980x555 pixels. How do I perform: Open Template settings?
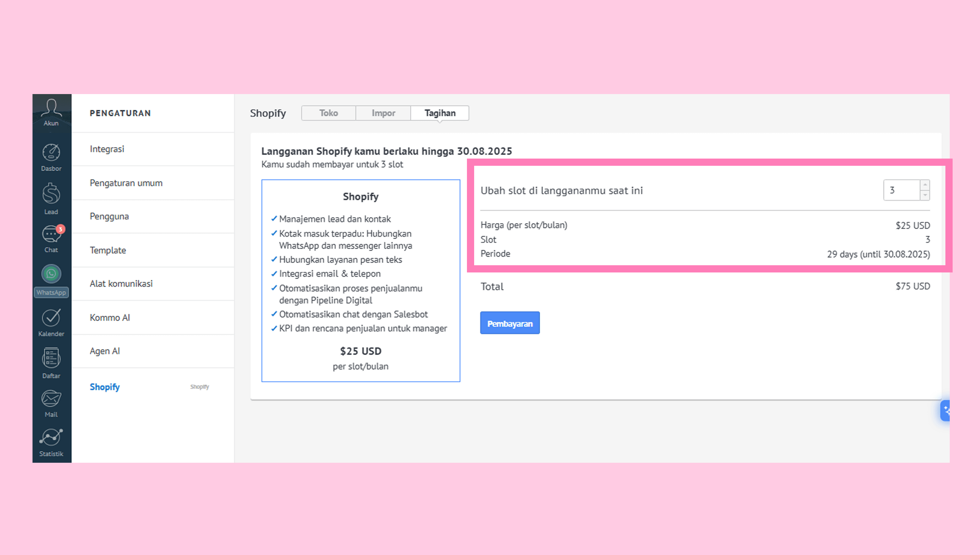point(153,250)
